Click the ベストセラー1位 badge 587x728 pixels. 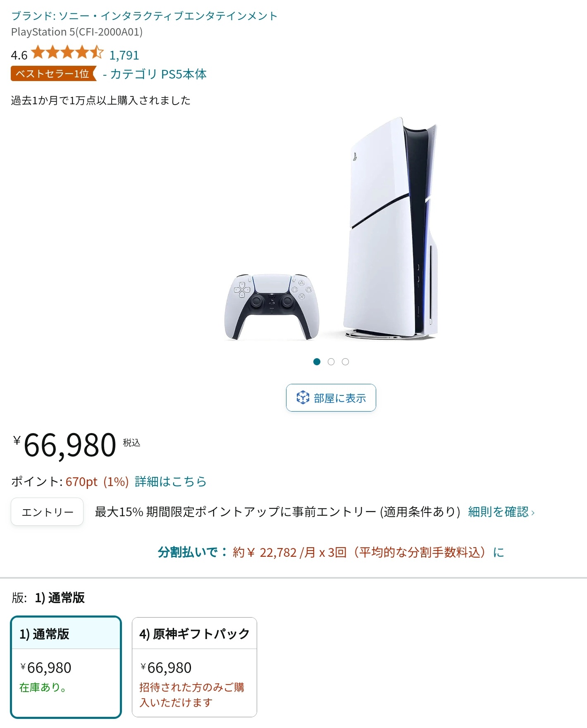pyautogui.click(x=53, y=74)
